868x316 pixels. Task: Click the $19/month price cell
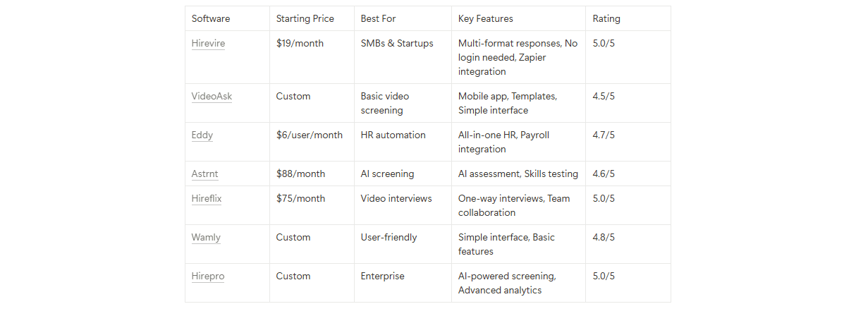coord(300,44)
